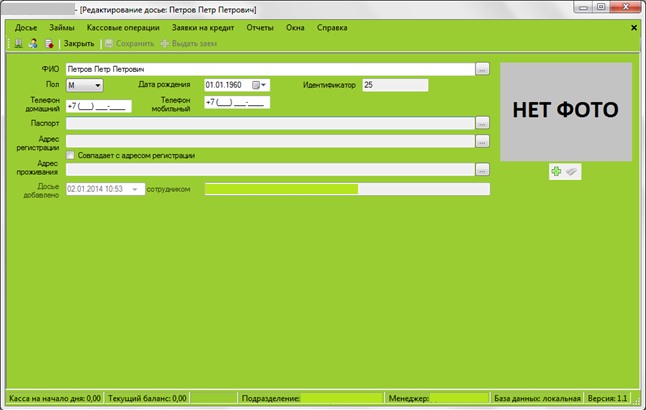The height and width of the screenshot is (410, 646).
Task: Click the eraser icon to remove photo
Action: coord(571,171)
